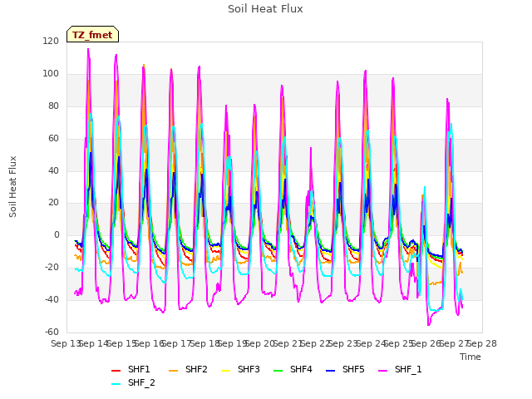Click the -40 y-axis tick label
Image resolution: width=532 pixels, height=399 pixels.
(x=52, y=299)
